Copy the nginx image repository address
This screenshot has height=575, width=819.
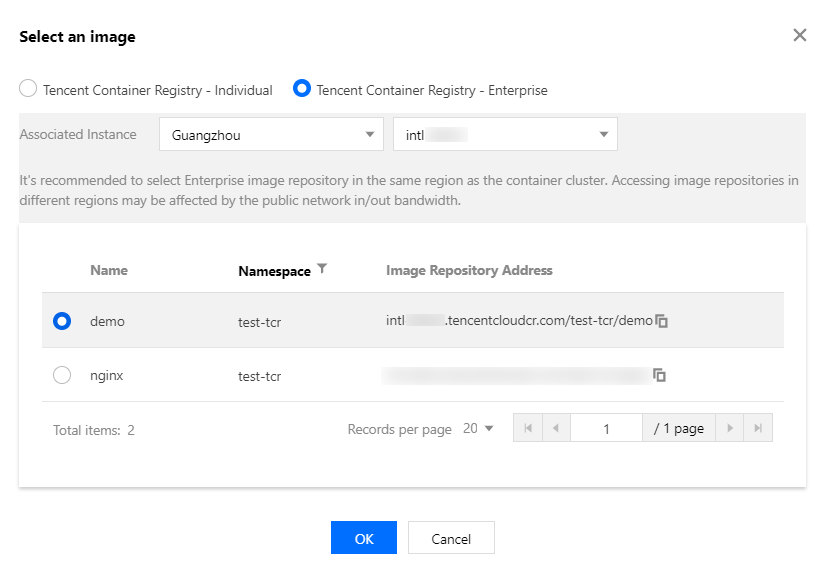tap(660, 375)
